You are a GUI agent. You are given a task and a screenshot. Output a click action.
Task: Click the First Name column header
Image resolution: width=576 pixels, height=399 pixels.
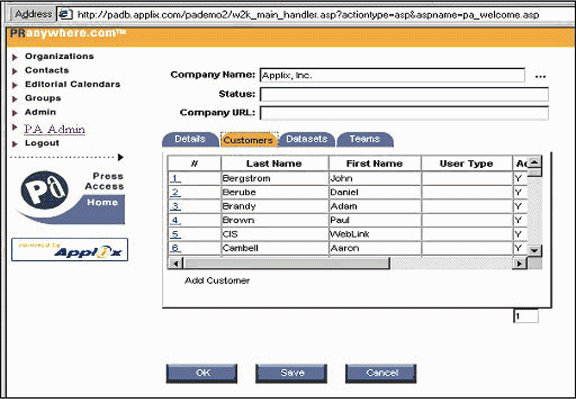(375, 163)
